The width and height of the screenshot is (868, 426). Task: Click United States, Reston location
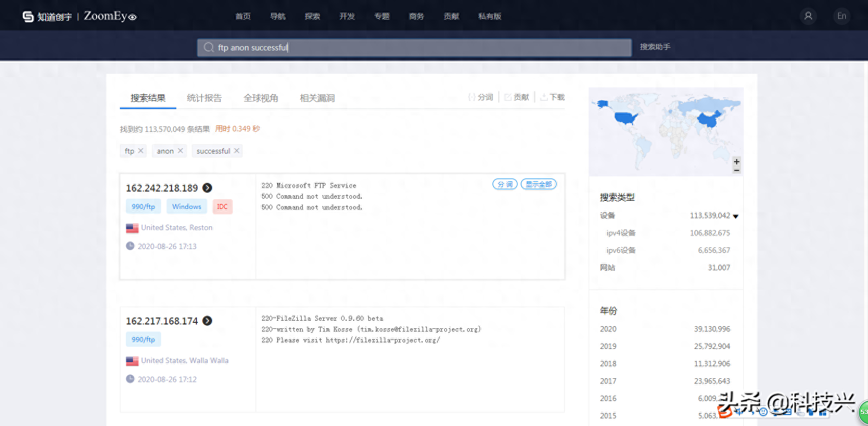point(177,228)
